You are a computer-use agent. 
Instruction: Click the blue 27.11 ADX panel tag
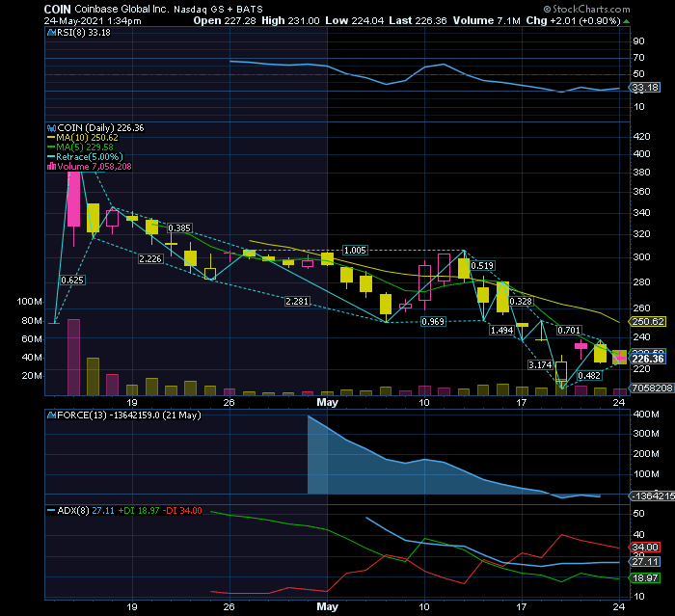coord(645,562)
